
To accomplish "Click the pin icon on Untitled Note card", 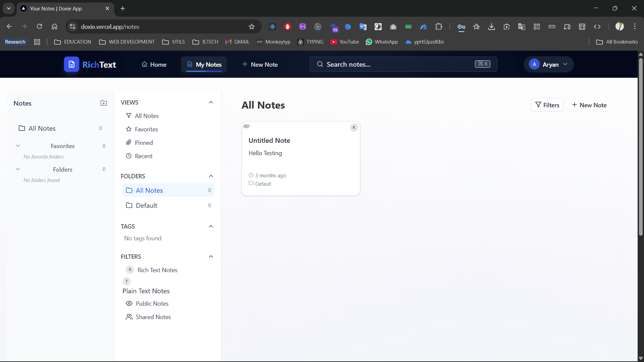I will coord(247,126).
